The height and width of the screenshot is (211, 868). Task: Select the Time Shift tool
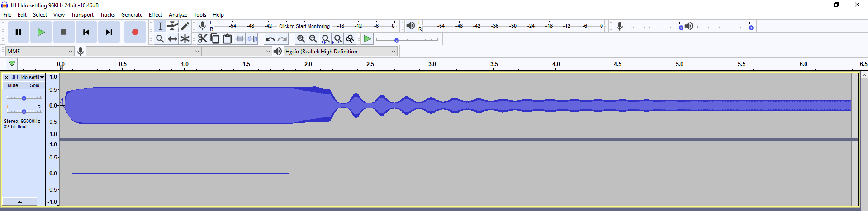172,39
